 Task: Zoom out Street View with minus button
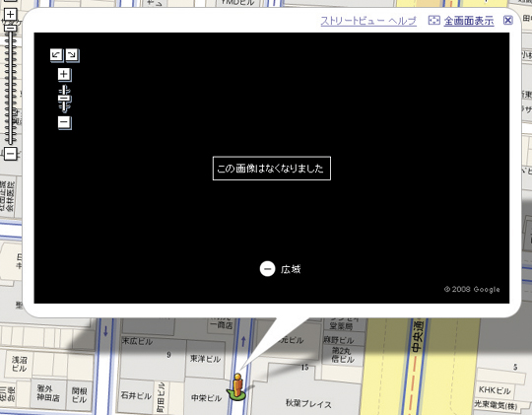tap(64, 122)
